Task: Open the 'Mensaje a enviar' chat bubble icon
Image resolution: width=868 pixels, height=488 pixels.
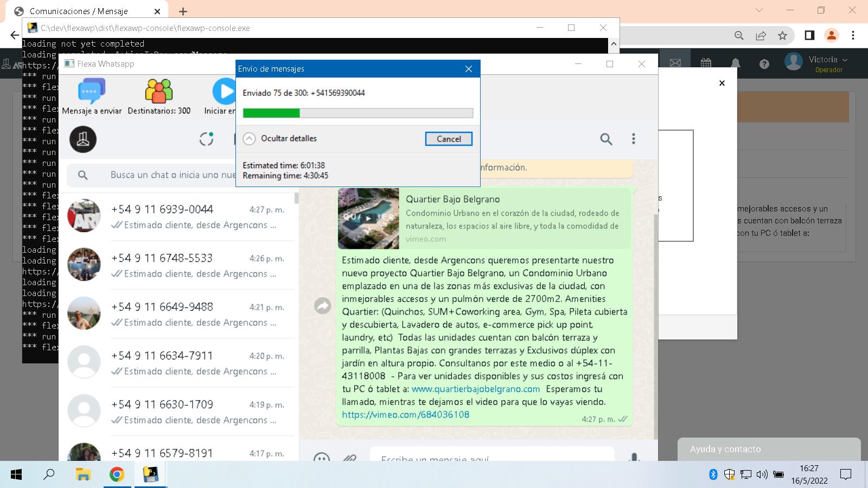Action: (92, 91)
